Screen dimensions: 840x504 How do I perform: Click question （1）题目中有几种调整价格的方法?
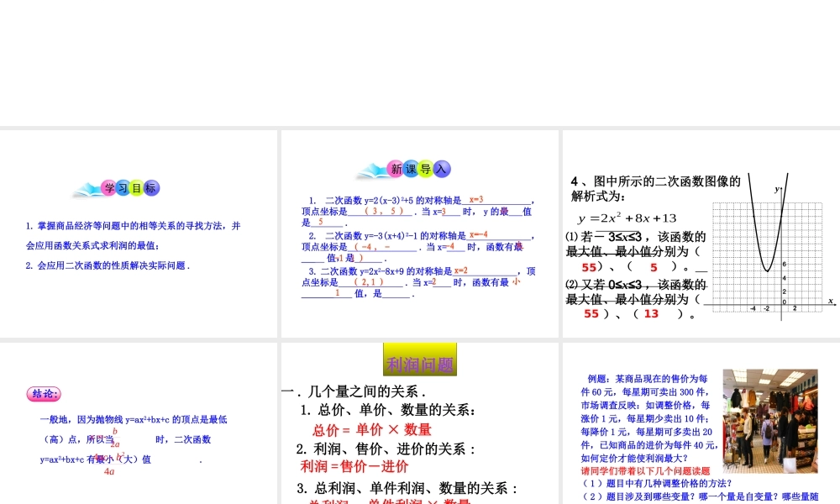point(658,484)
